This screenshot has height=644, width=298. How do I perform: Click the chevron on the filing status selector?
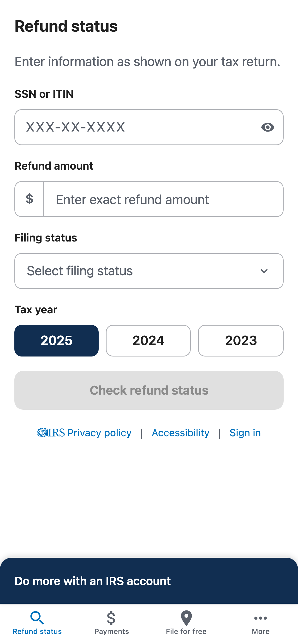coord(265,271)
